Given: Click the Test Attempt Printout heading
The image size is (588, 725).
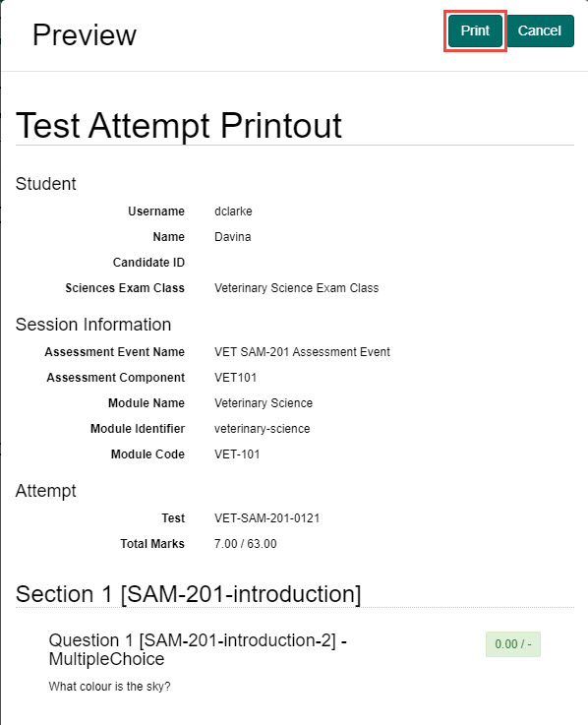Looking at the screenshot, I should tap(178, 125).
